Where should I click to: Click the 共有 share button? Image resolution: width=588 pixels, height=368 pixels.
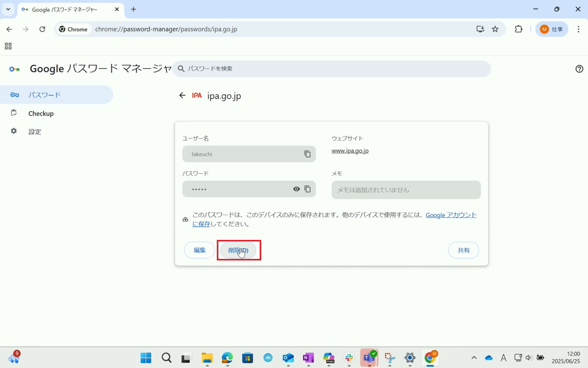463,250
